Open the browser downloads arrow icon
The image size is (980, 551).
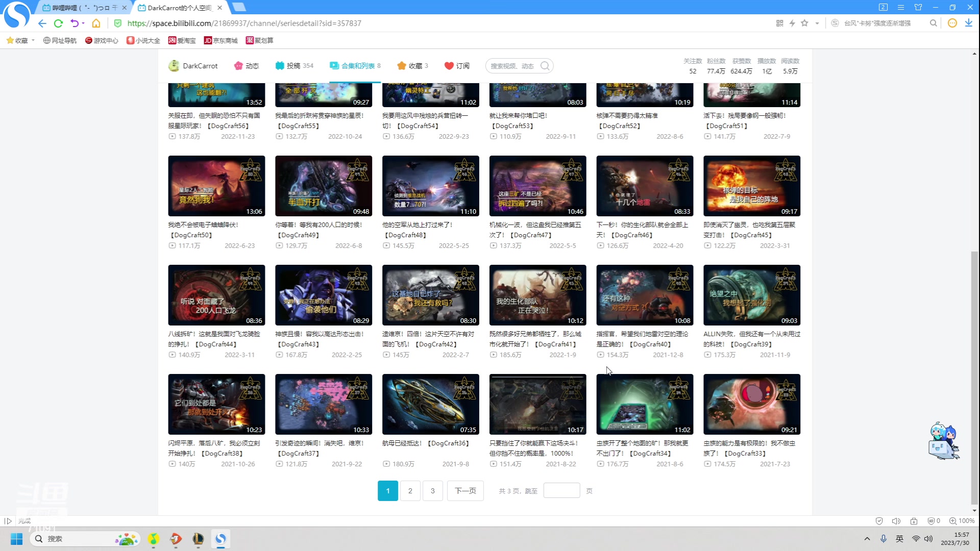point(968,23)
